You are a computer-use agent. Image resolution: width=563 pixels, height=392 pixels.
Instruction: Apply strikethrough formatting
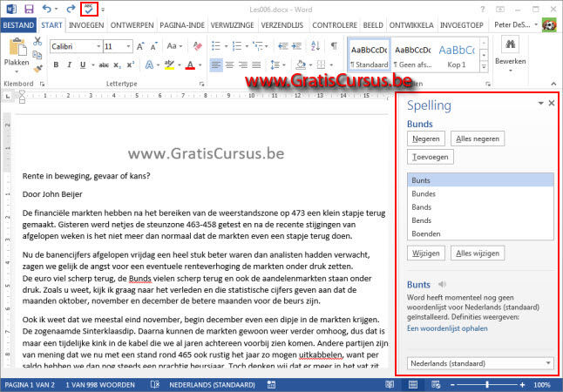click(x=104, y=65)
